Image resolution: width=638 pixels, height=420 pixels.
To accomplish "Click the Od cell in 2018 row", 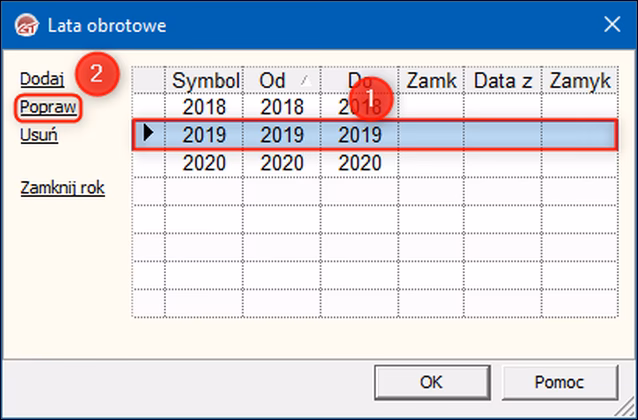I will pyautogui.click(x=282, y=107).
